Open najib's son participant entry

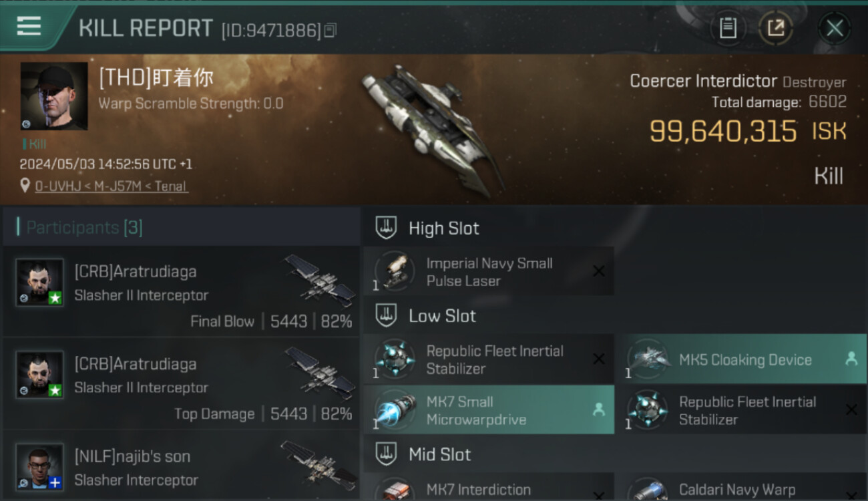pyautogui.click(x=182, y=466)
